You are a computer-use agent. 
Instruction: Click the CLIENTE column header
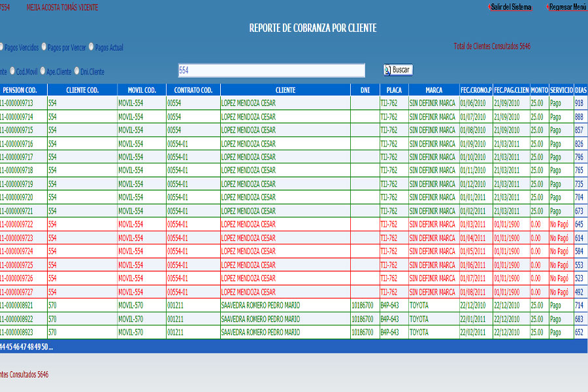[285, 90]
